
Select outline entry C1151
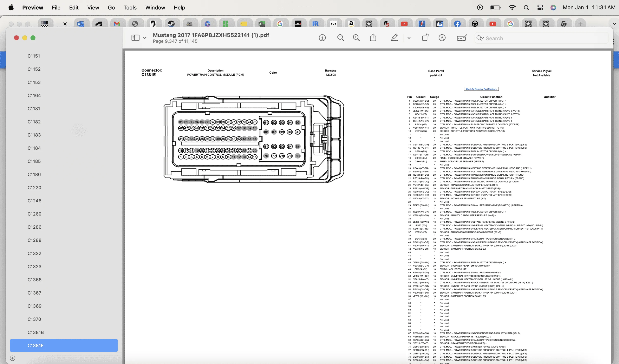tap(34, 56)
